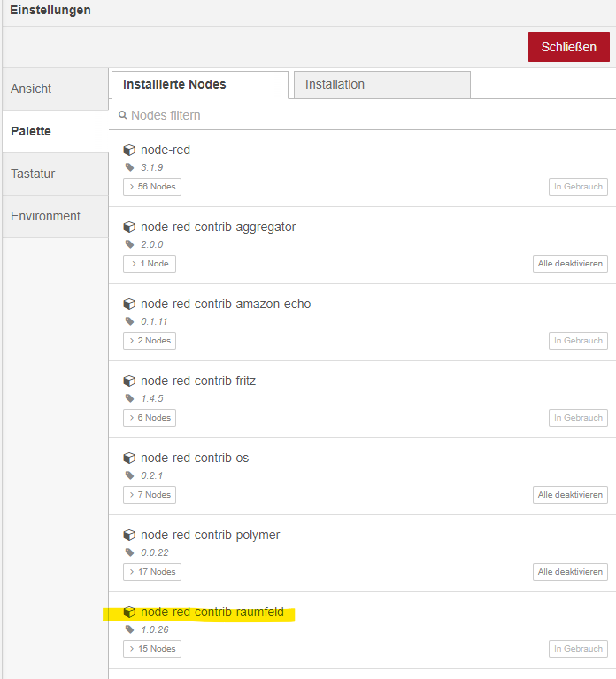Click the node-red-contrib-amazon-echo package name

tap(226, 304)
